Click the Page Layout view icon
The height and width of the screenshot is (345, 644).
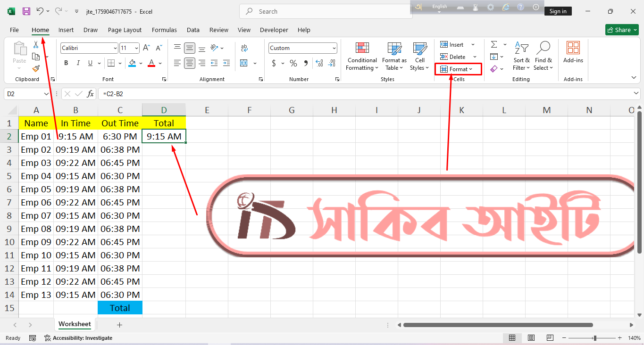click(x=531, y=338)
